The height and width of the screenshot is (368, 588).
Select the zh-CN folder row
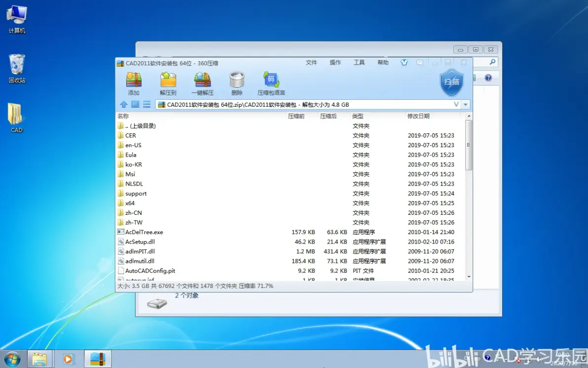[290, 213]
